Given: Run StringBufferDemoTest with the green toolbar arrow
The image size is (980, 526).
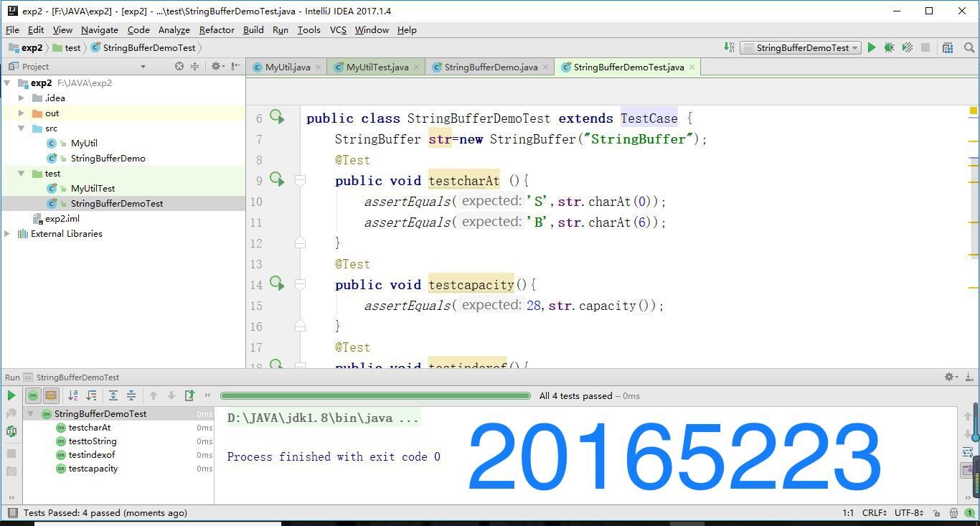Looking at the screenshot, I should click(x=872, y=47).
